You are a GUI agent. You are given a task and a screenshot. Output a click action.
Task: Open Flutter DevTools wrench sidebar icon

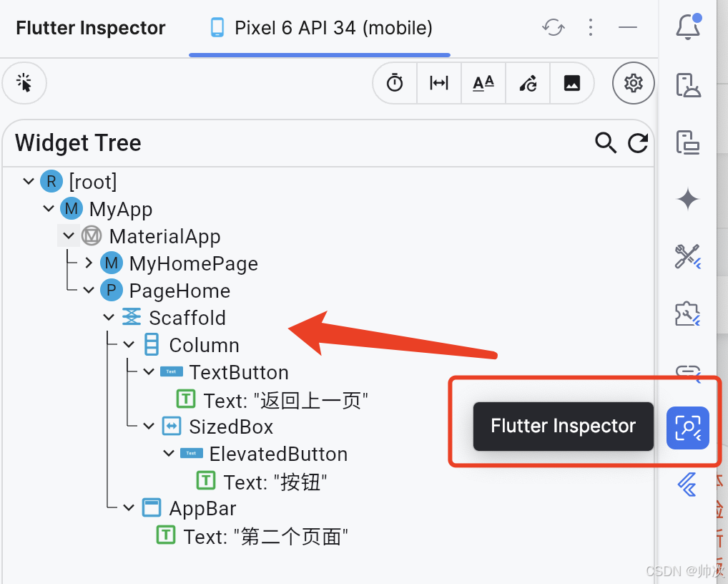[688, 256]
